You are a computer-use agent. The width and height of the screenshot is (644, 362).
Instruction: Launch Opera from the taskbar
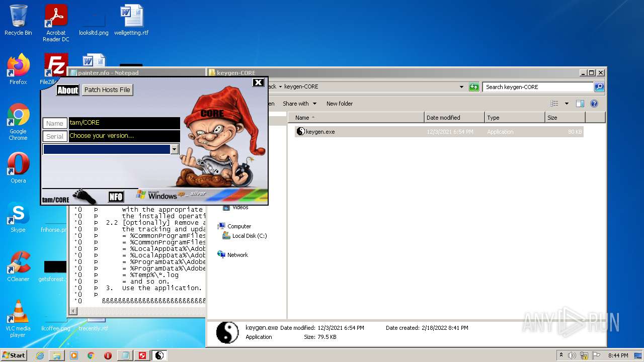[x=108, y=355]
